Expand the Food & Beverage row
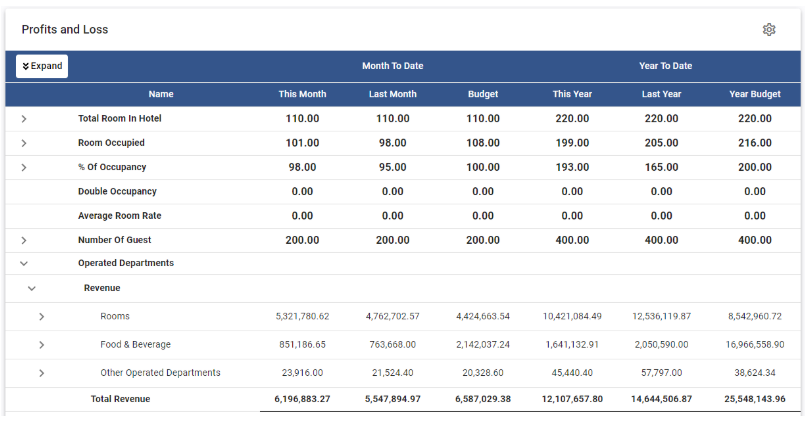The height and width of the screenshot is (421, 807). pyautogui.click(x=41, y=345)
